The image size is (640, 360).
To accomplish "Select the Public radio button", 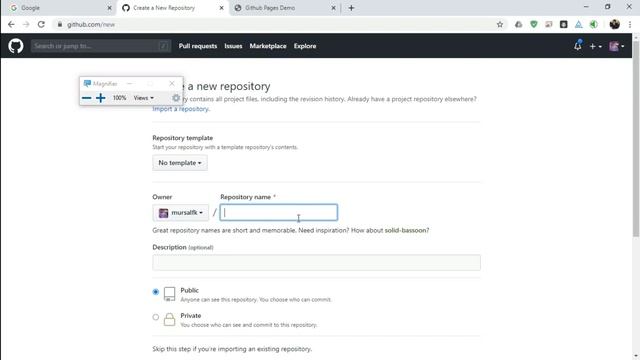I will click(x=156, y=292).
